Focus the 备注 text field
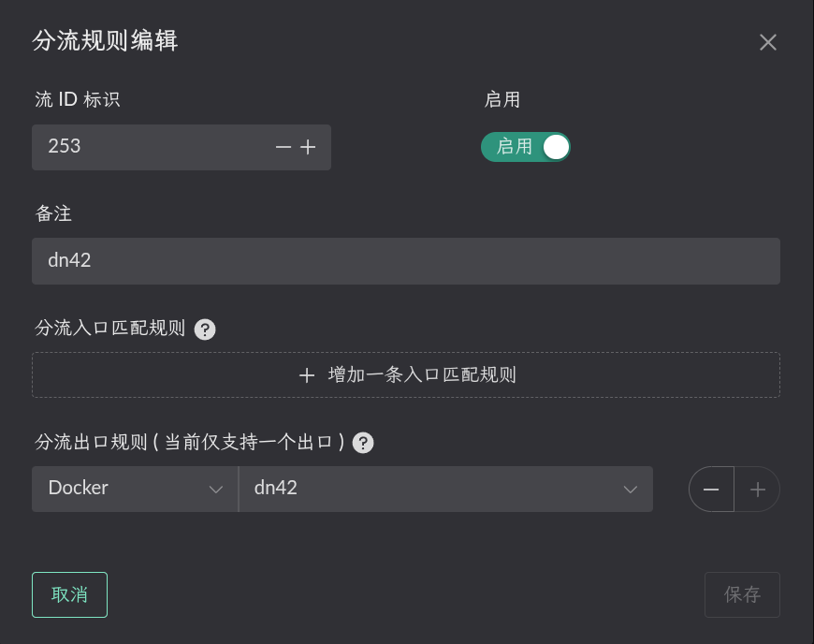Screen dimensions: 814x644 click(405, 261)
